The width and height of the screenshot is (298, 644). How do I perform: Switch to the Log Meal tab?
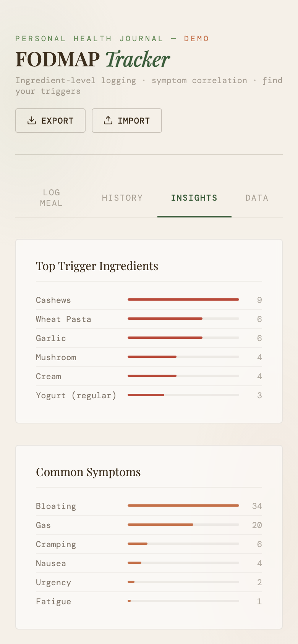tap(52, 198)
